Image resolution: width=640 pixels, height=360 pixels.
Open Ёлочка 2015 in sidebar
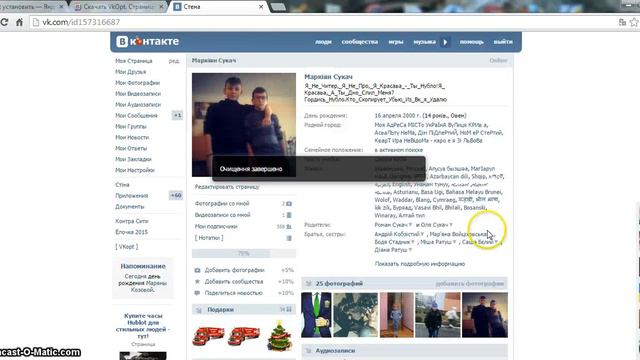click(131, 232)
